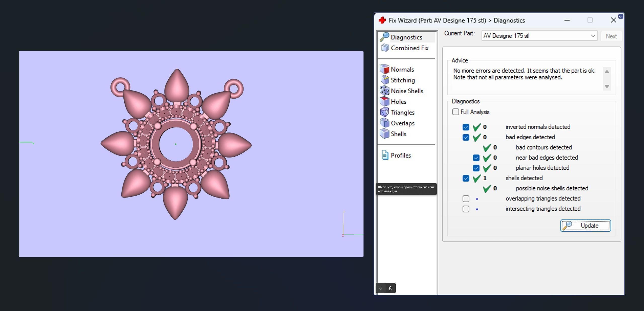Viewport: 644px width, 311px height.
Task: Enable the Full Analysis checkbox
Action: tap(455, 112)
